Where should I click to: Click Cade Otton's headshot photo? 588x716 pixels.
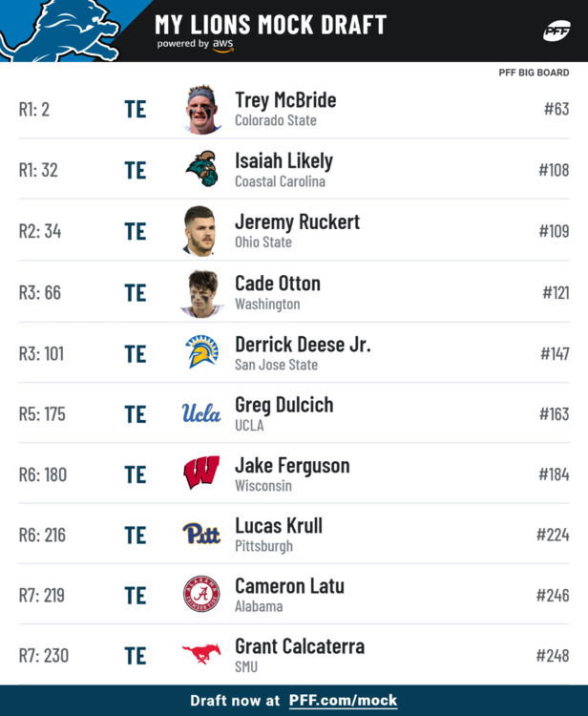tap(201, 292)
